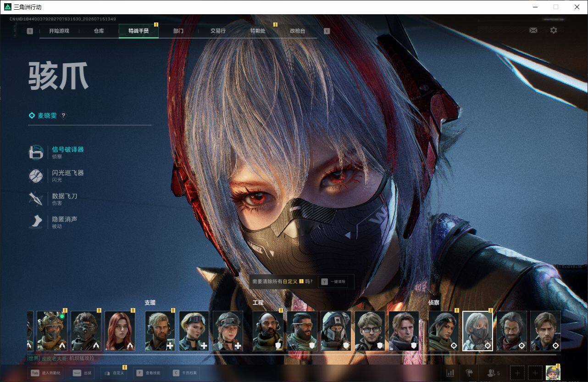Screen dimensions: 588x382
Task: Click the E key next-tab icon
Action: pos(327,31)
